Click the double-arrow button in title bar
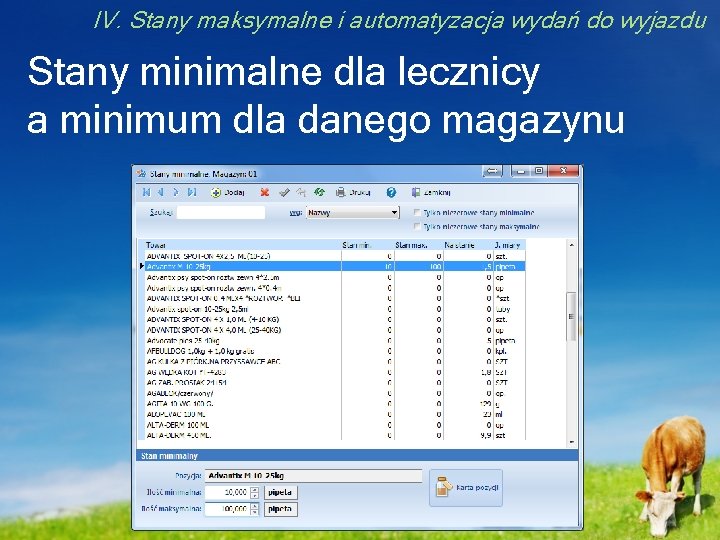The height and width of the screenshot is (540, 720). pos(492,171)
